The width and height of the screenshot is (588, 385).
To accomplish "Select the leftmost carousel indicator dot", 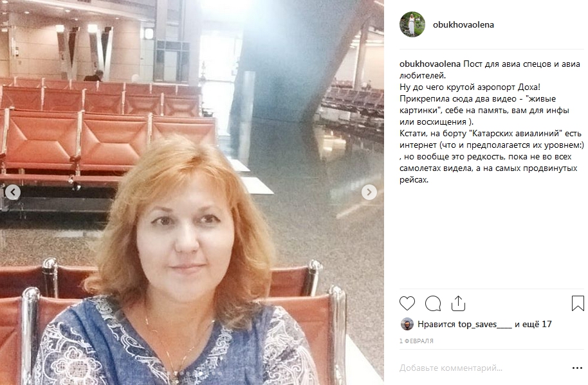I will 169,373.
